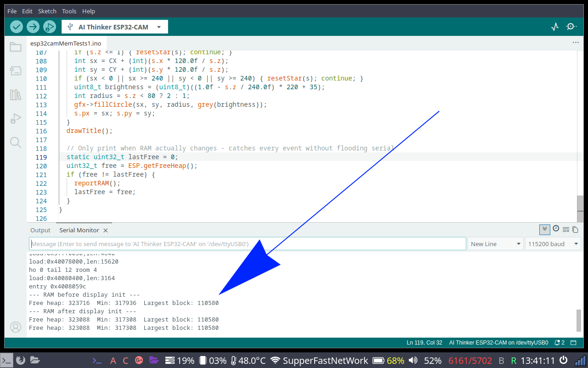Image resolution: width=588 pixels, height=368 pixels.
Task: Toggle autoscroll in Serial Monitor
Action: click(544, 229)
